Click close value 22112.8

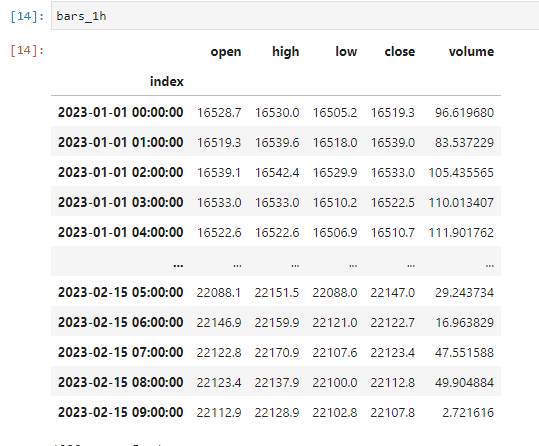[x=393, y=382]
